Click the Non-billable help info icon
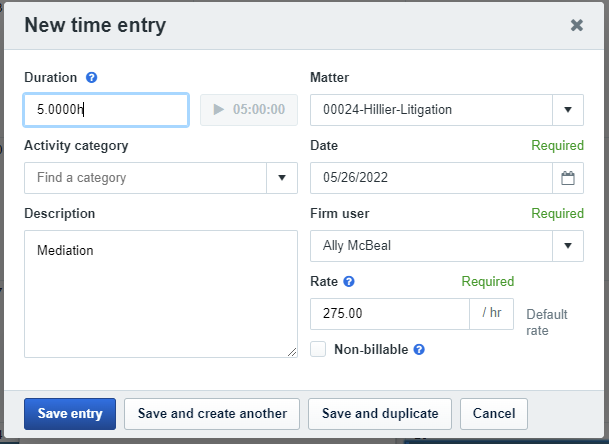Viewport: 609px width, 444px height. (419, 349)
